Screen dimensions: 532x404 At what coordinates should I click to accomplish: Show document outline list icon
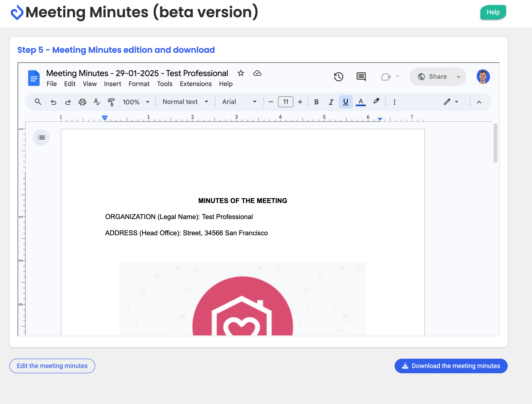pyautogui.click(x=41, y=138)
